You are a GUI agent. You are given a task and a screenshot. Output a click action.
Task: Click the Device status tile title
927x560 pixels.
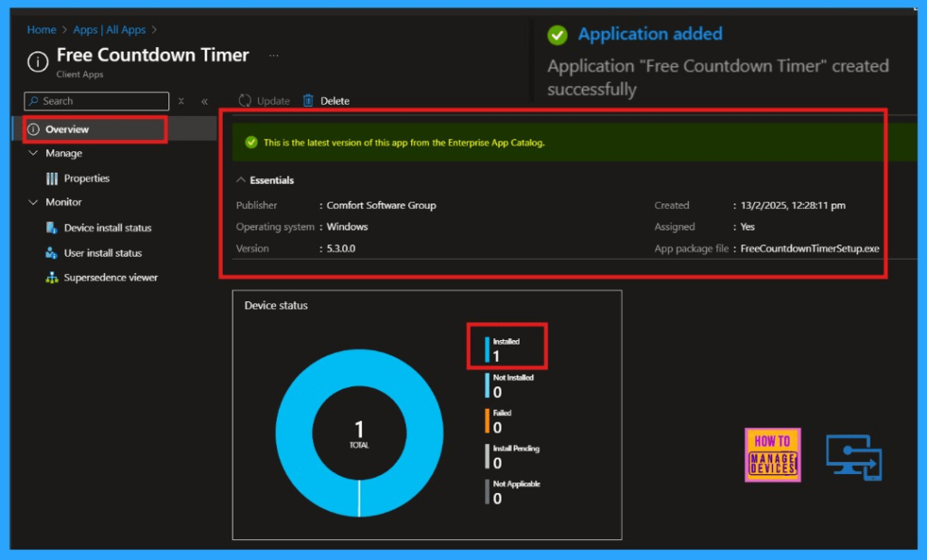click(276, 306)
